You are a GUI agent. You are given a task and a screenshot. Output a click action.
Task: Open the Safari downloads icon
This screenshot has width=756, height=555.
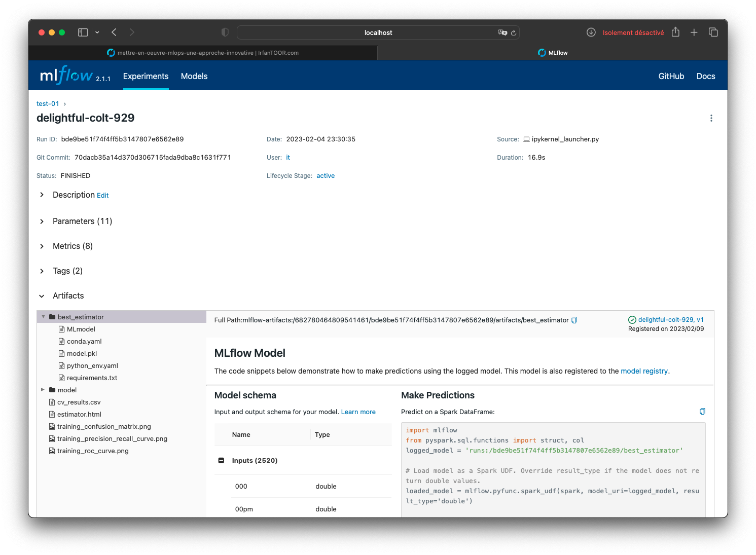(x=591, y=32)
